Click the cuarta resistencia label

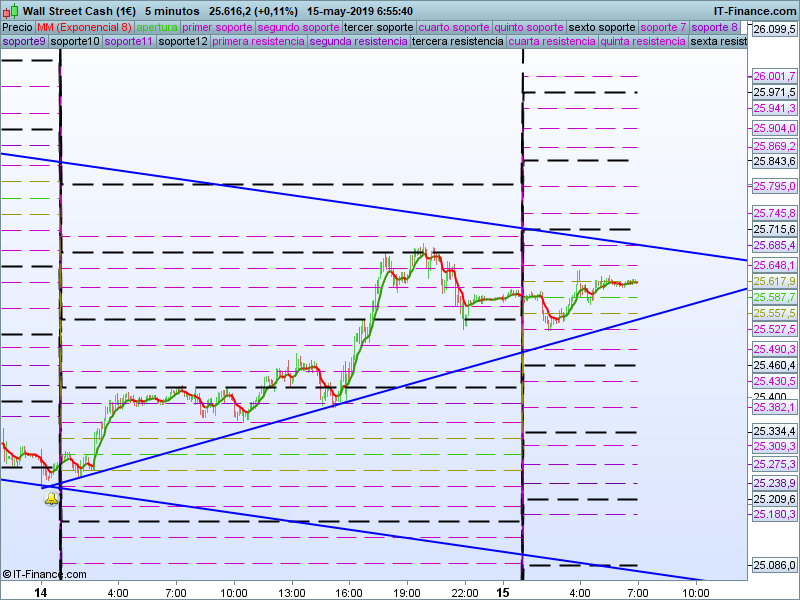[552, 41]
